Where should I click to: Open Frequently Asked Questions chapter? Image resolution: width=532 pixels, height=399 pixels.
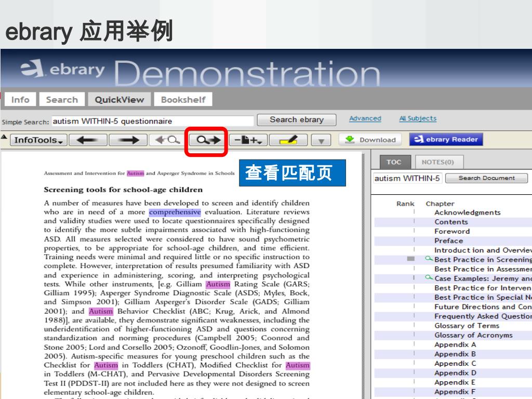pos(483,316)
